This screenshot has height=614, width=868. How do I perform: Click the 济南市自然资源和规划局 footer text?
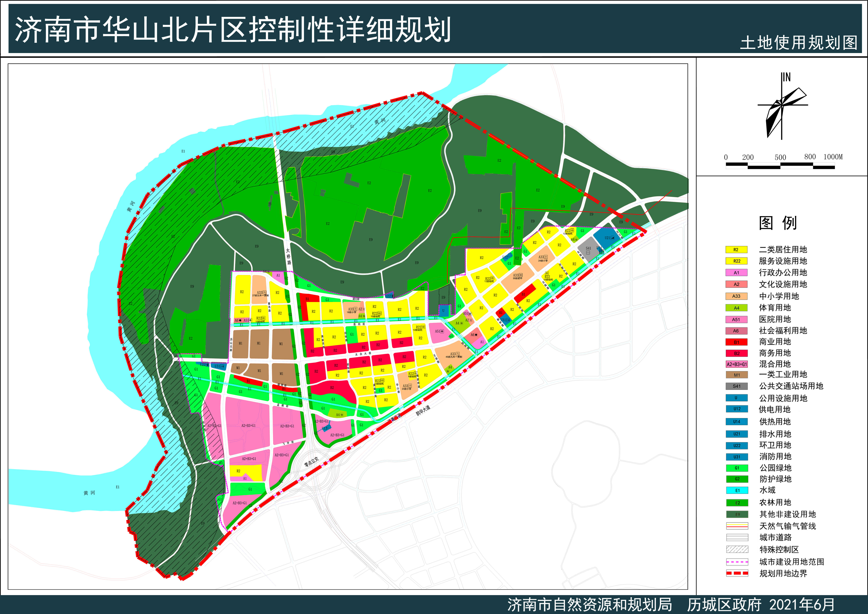pos(589,605)
